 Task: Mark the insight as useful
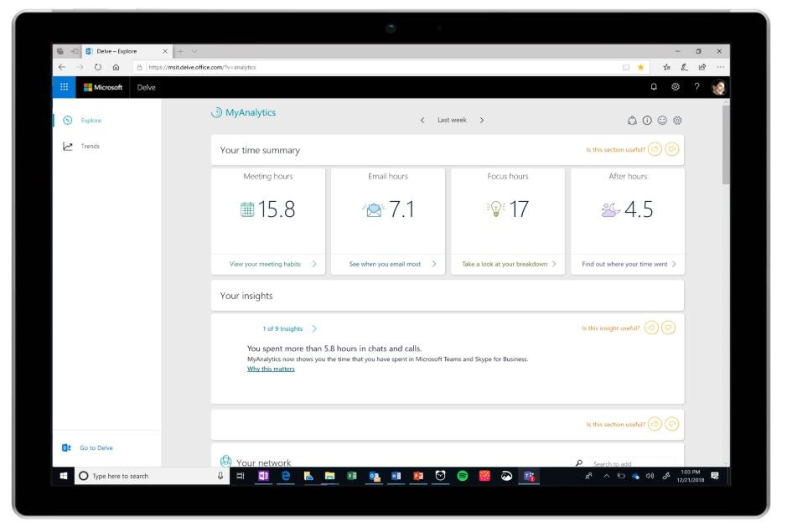(651, 328)
